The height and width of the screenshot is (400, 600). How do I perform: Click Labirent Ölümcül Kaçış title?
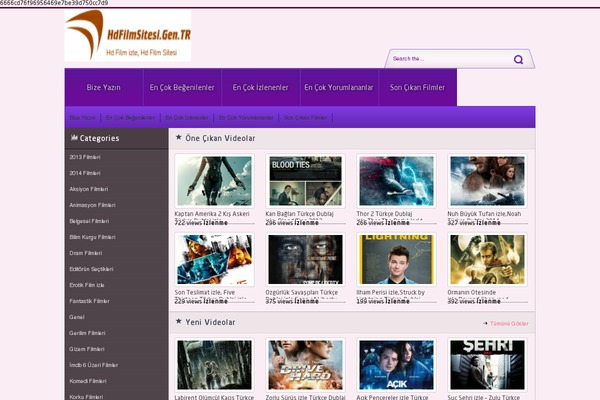(214, 397)
